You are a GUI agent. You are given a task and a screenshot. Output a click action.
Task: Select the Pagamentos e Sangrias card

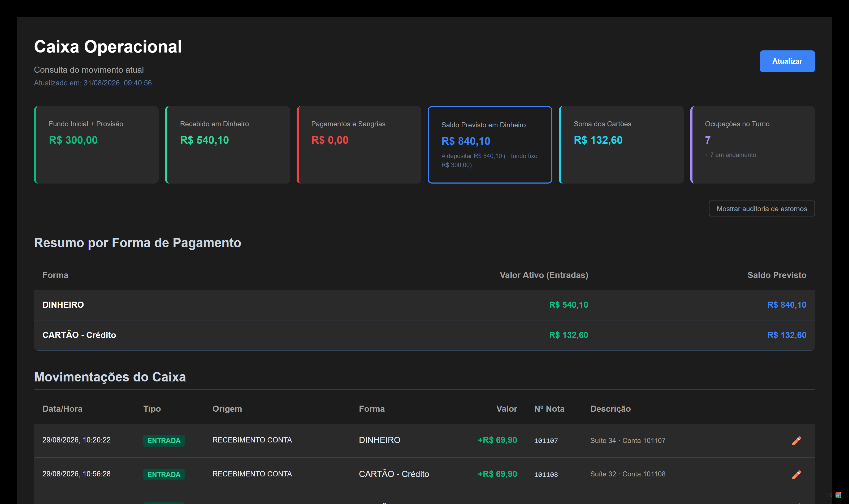(x=359, y=145)
